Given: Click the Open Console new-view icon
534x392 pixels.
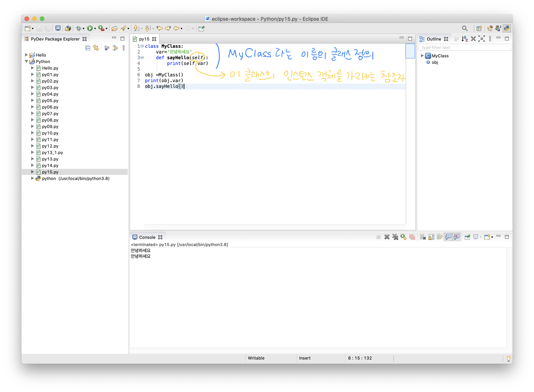Looking at the screenshot, I should point(487,237).
